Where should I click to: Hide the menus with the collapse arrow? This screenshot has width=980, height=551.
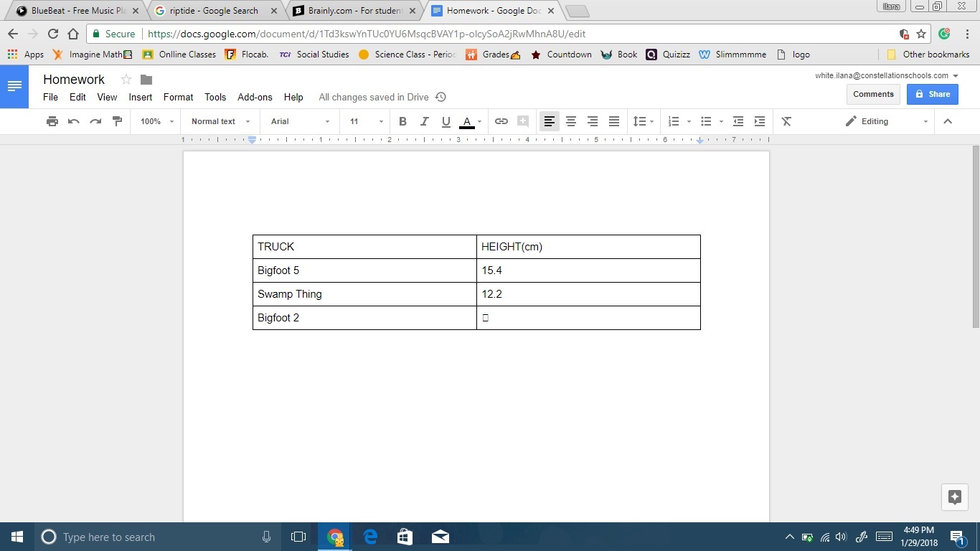(x=948, y=121)
